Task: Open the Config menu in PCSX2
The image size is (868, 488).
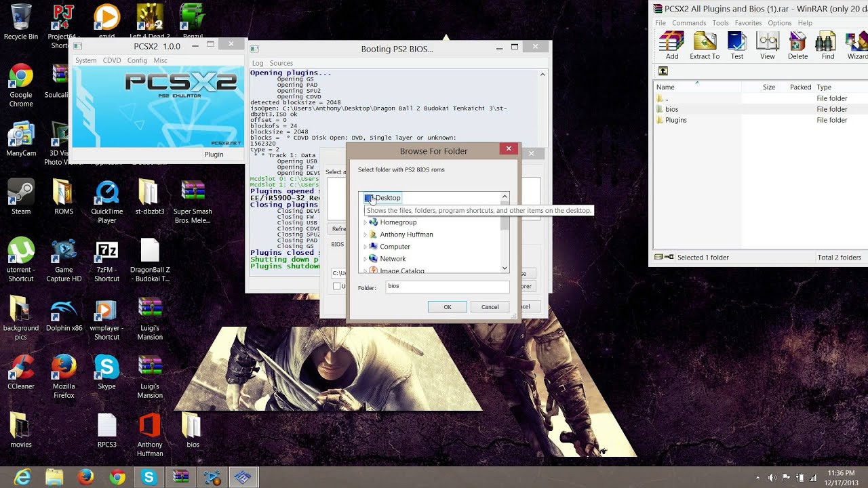Action: pyautogui.click(x=137, y=60)
